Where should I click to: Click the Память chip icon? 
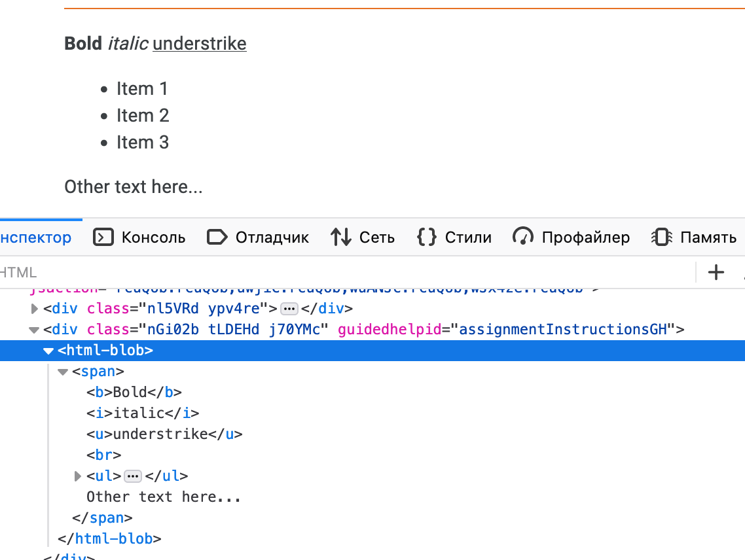tap(662, 237)
